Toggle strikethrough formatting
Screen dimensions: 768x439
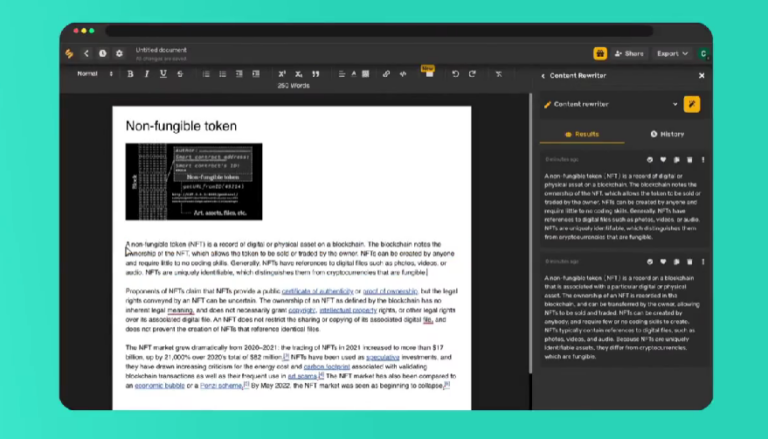[180, 74]
